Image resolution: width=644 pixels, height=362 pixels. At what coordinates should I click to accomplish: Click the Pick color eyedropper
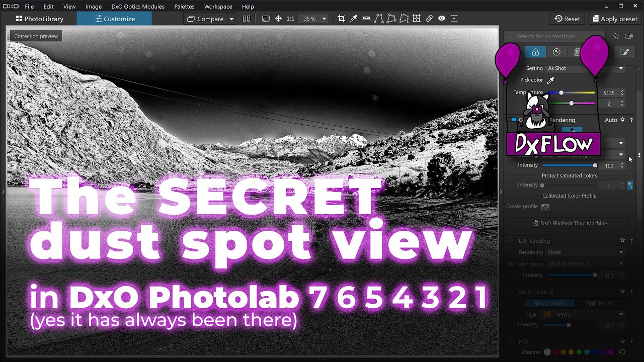[x=550, y=80]
